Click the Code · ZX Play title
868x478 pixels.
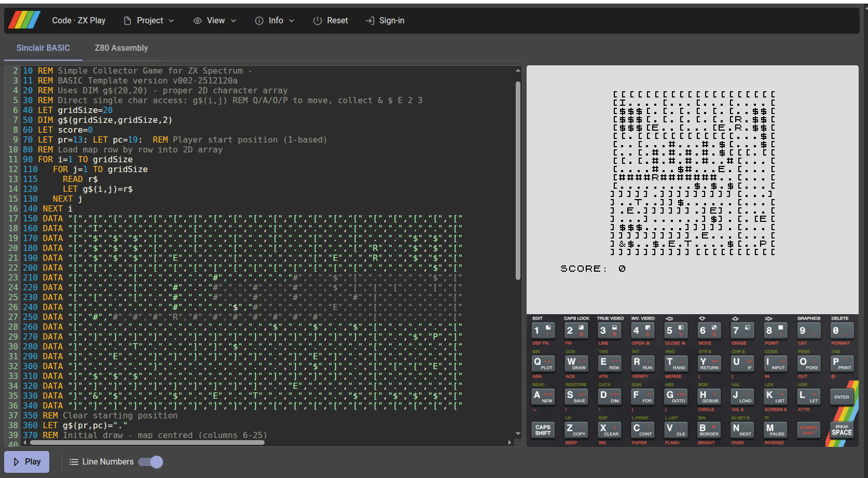79,21
